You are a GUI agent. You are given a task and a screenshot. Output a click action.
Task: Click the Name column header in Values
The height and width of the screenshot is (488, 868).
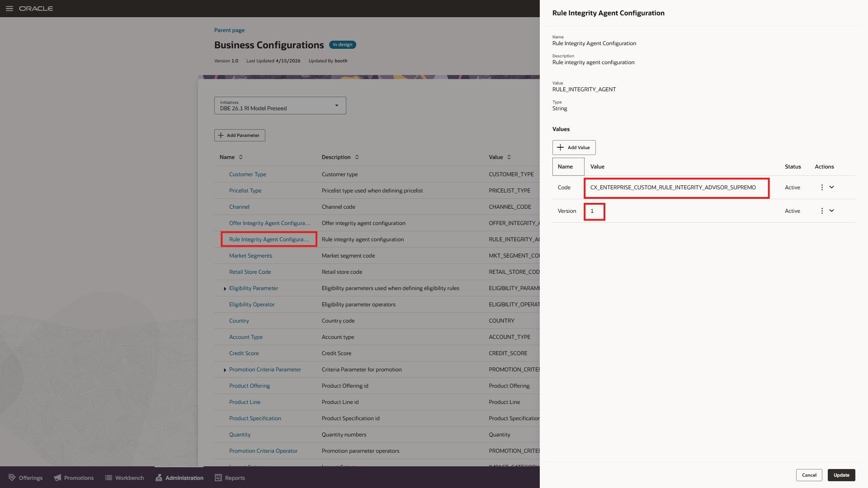click(x=568, y=167)
